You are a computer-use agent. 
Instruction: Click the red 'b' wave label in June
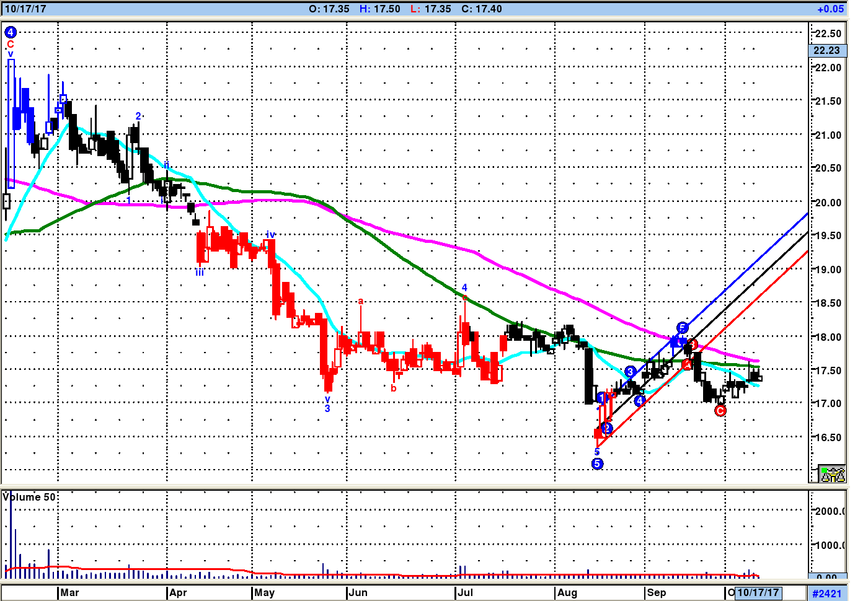394,388
